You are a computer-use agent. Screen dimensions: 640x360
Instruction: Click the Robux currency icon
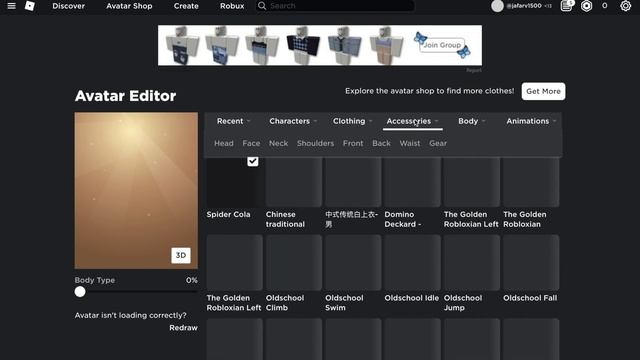point(587,6)
